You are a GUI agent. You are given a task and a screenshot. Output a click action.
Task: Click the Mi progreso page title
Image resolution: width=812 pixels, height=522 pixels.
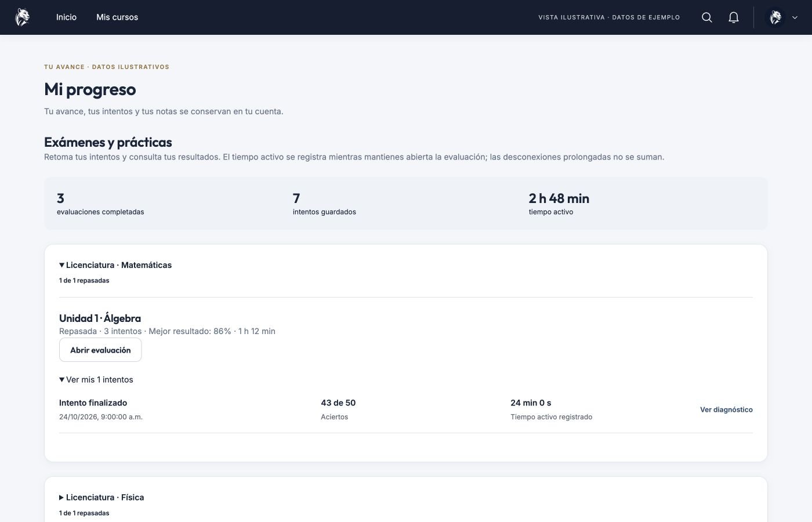[x=90, y=89]
